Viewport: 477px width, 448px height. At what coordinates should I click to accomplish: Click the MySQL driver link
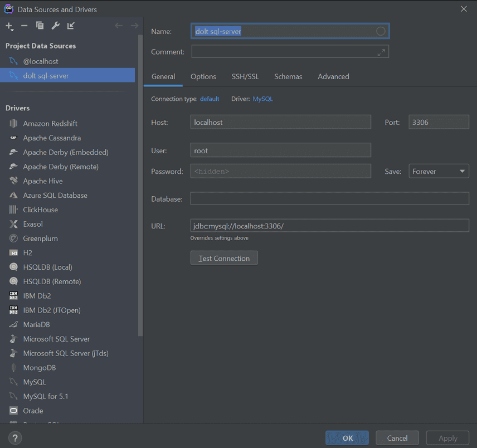point(262,99)
